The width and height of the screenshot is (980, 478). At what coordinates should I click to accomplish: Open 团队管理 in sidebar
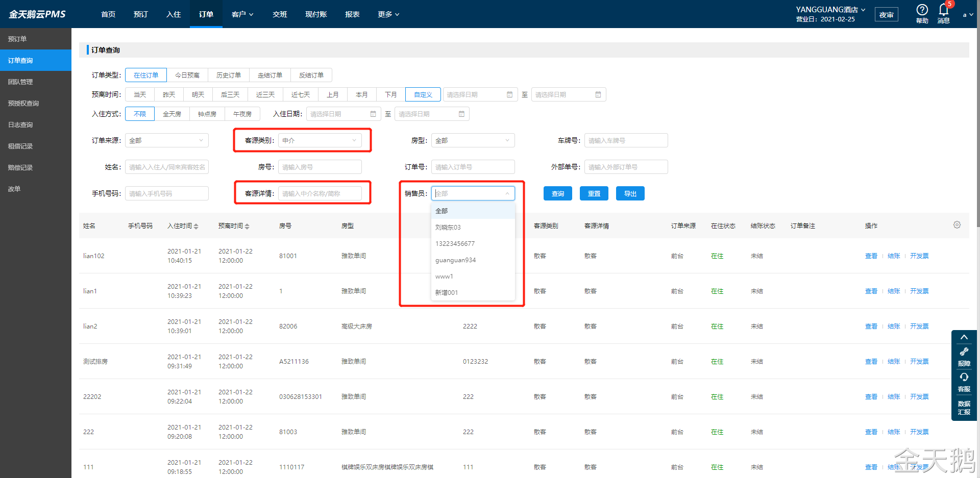pyautogui.click(x=36, y=82)
